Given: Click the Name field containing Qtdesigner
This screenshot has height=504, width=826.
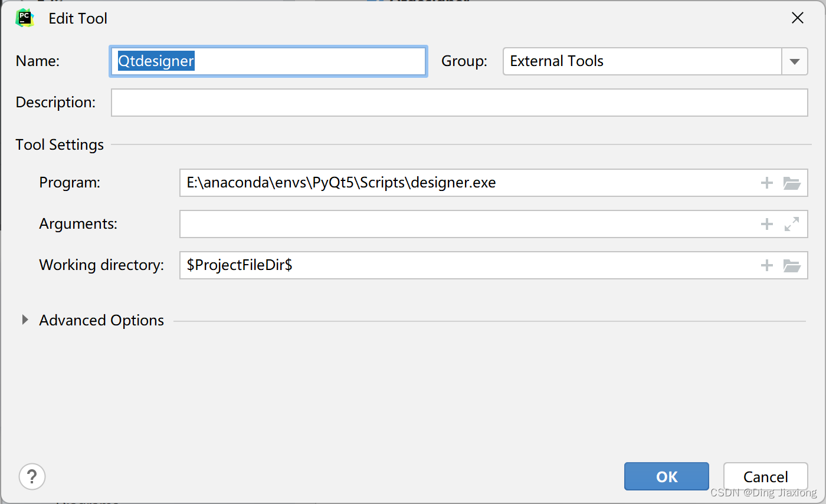Looking at the screenshot, I should pos(268,61).
